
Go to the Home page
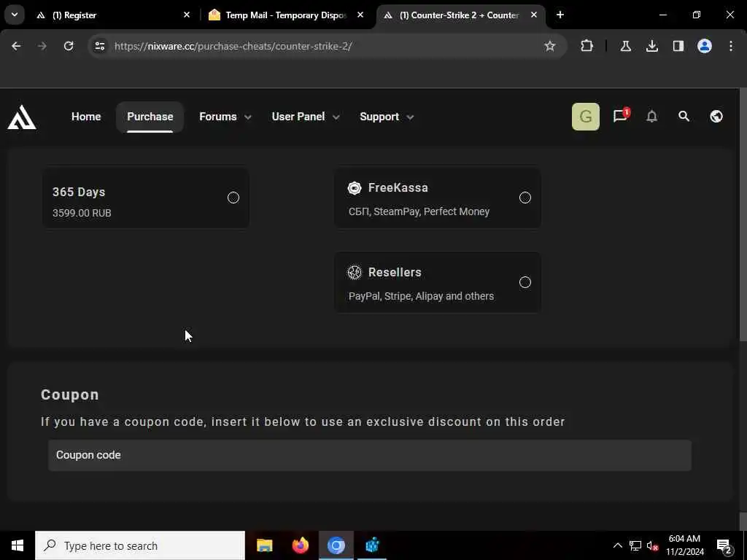point(86,117)
